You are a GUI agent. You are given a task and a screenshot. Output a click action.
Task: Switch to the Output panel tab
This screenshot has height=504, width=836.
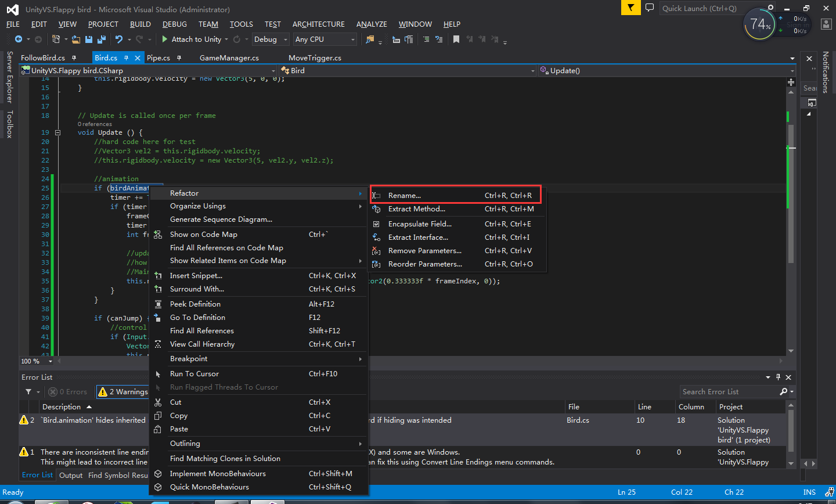[71, 475]
